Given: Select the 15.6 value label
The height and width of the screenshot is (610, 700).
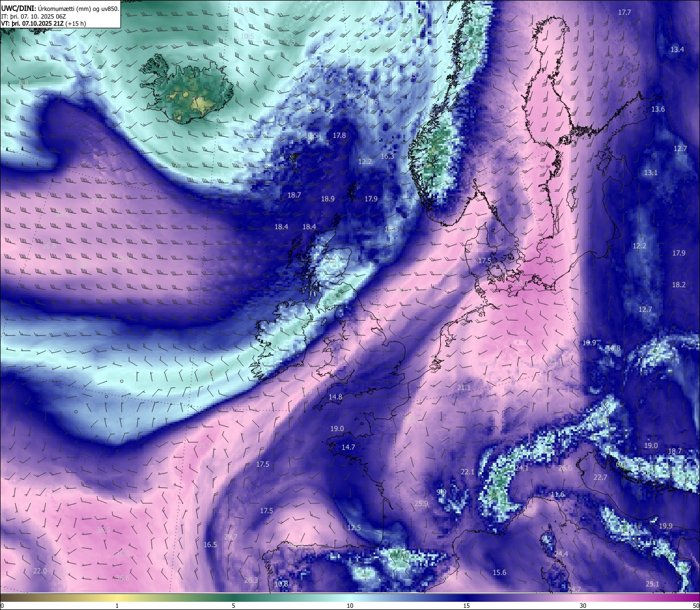Looking at the screenshot, I should [x=499, y=572].
